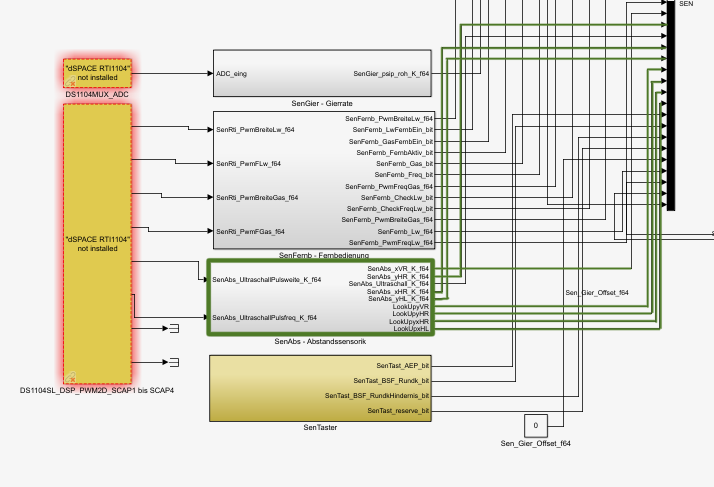Viewport: 714px width, 487px height.
Task: Click the ADC_eing input port label
Action: coord(232,73)
